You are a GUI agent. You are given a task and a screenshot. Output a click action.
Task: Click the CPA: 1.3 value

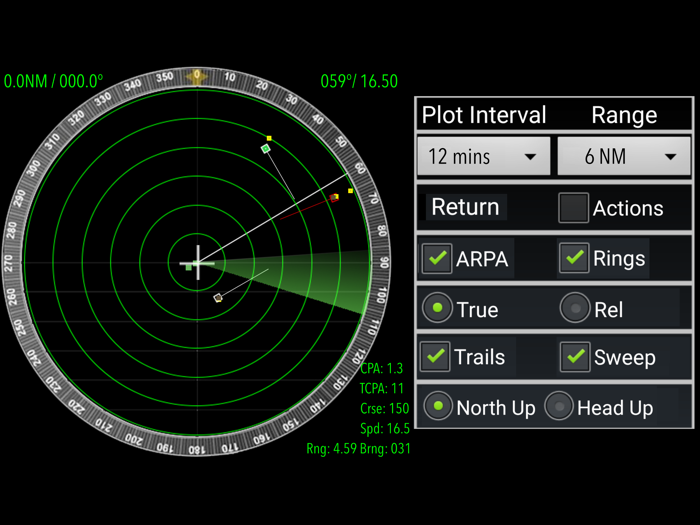(382, 368)
